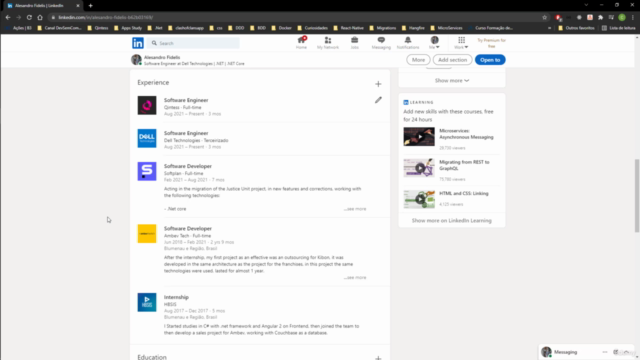Screen dimensions: 640x360
Task: Click the Ambev Tech company logo
Action: [x=147, y=233]
